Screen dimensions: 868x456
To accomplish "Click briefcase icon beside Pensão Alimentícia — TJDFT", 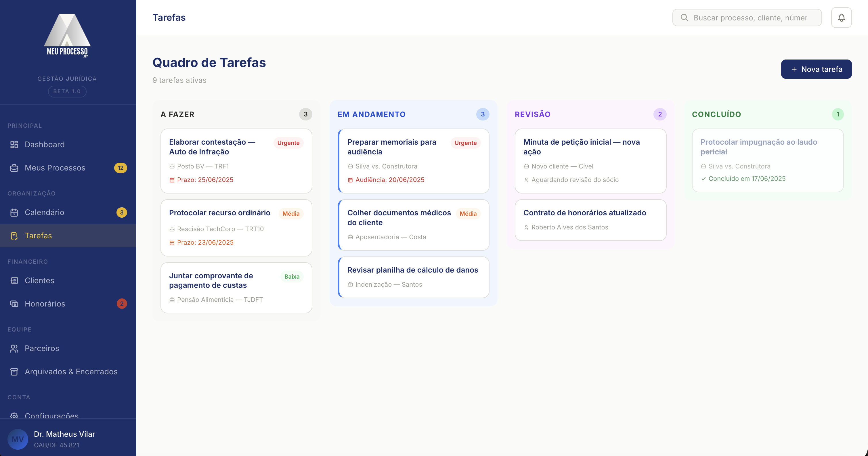I will pyautogui.click(x=172, y=300).
